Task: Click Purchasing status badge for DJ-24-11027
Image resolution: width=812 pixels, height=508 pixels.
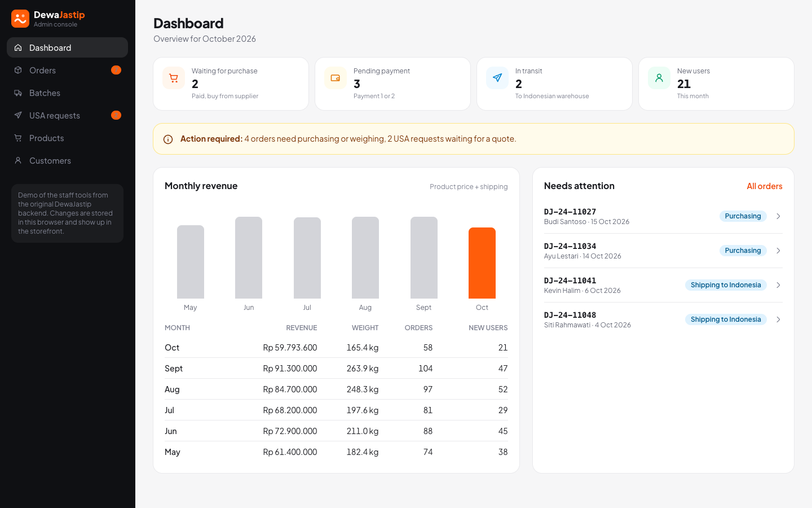Action: point(743,216)
